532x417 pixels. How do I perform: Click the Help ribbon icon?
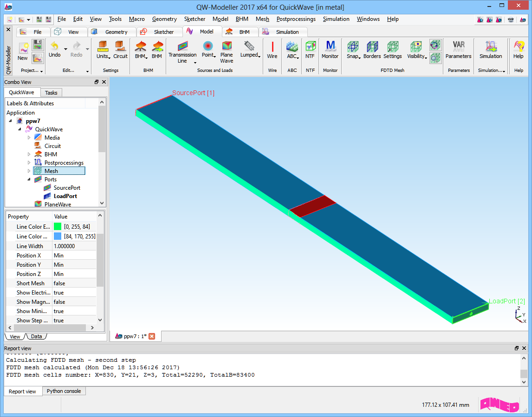519,46
